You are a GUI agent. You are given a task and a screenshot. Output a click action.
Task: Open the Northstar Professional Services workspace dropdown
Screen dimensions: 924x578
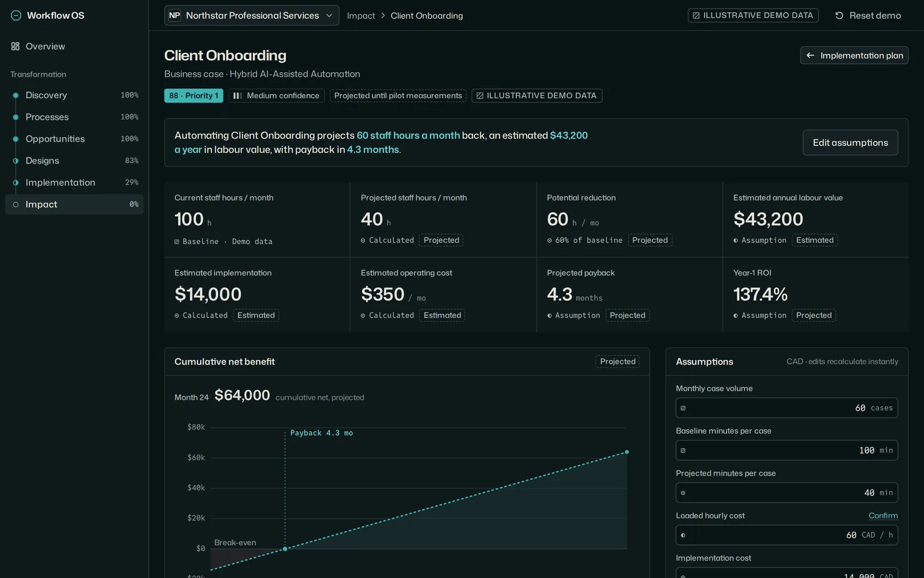point(252,16)
